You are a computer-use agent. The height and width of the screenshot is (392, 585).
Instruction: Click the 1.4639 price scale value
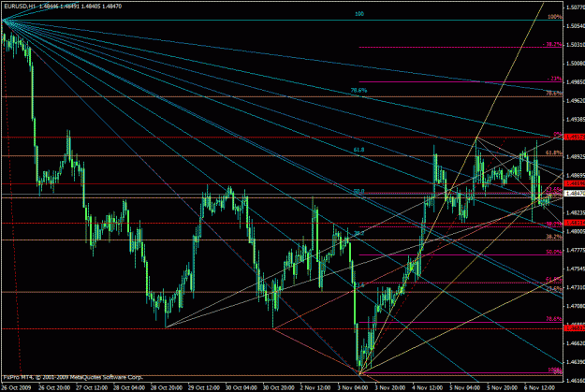pos(576,362)
